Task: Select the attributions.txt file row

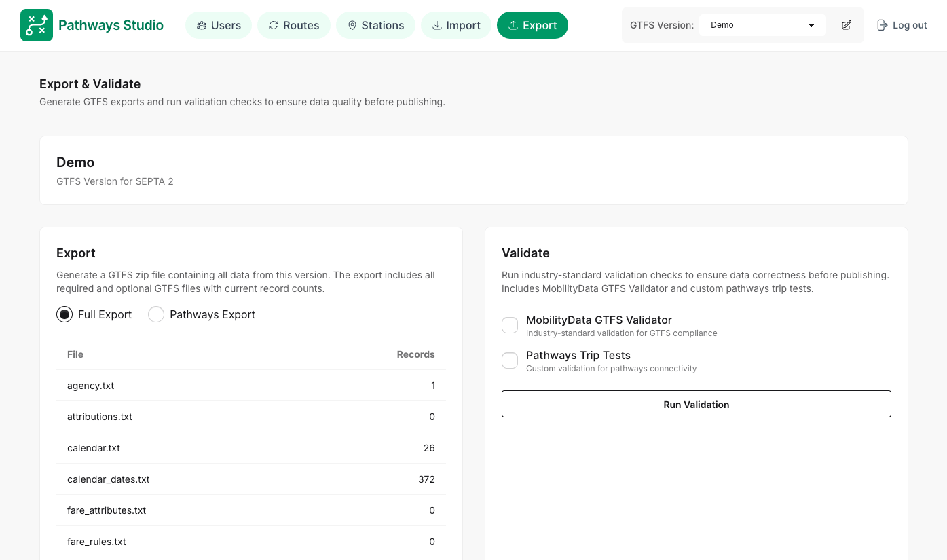Action: 251,417
